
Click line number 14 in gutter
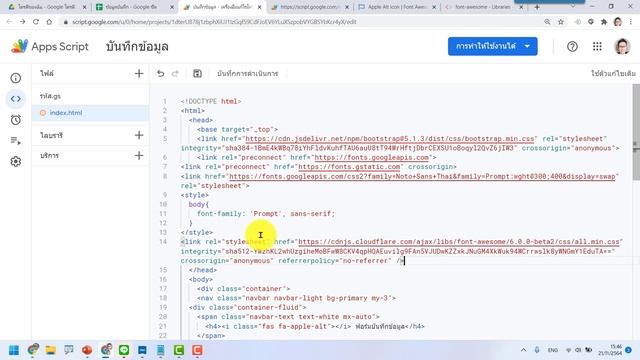click(163, 242)
